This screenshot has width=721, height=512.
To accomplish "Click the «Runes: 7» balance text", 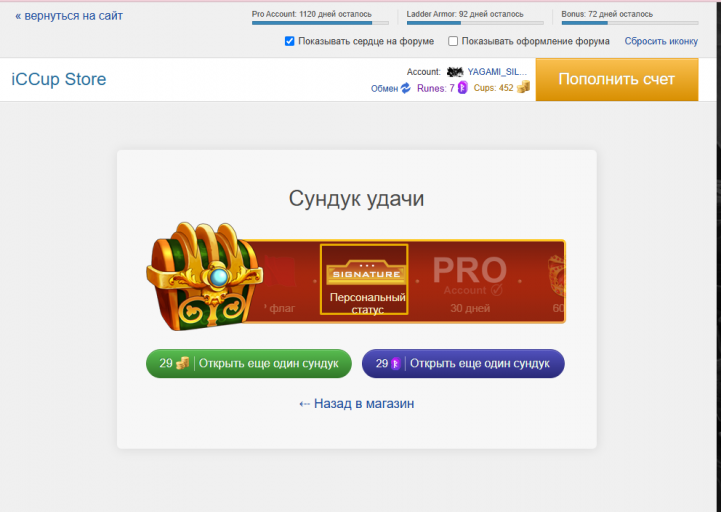I will click(435, 88).
